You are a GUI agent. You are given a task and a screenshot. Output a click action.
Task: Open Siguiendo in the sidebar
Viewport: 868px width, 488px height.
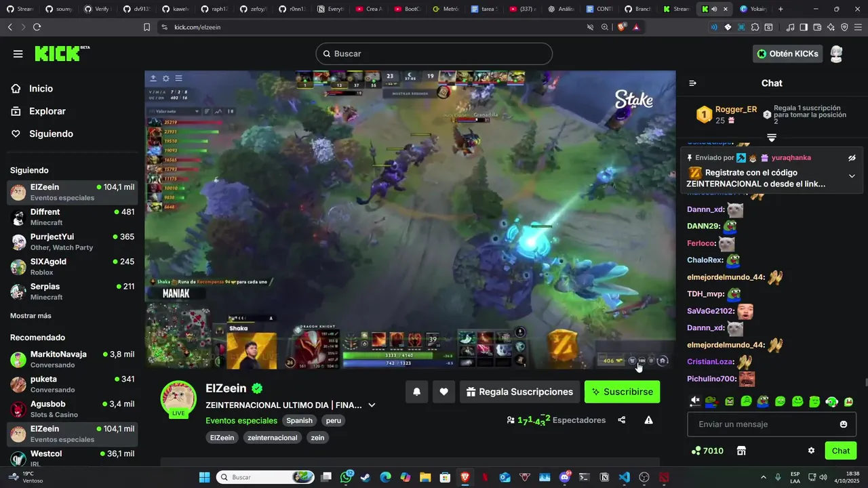coord(51,134)
